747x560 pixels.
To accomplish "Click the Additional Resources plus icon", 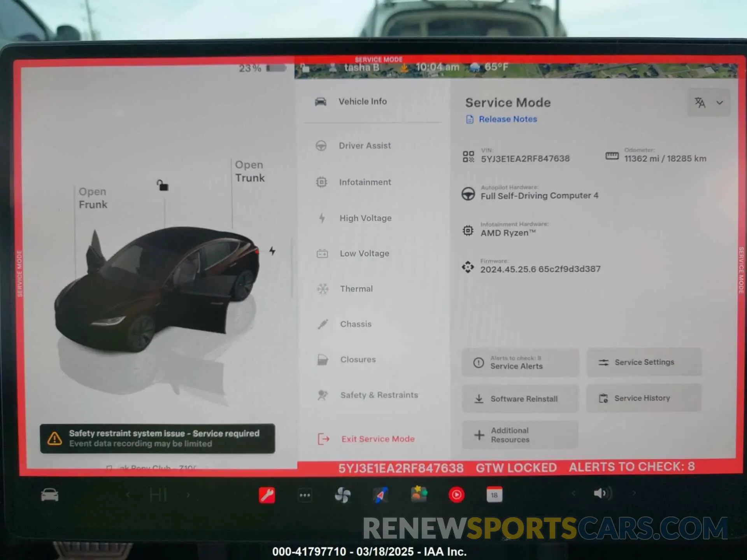I will click(x=479, y=435).
